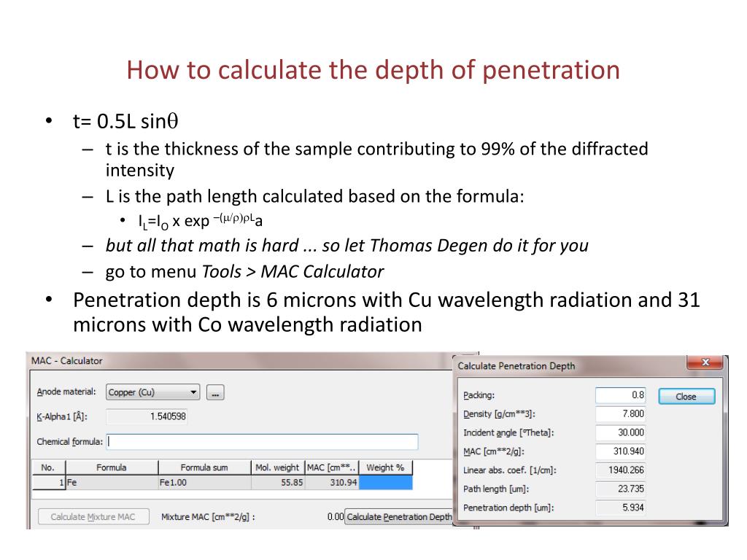747x560 pixels.
Task: Click the Formula column header
Action: click(112, 467)
